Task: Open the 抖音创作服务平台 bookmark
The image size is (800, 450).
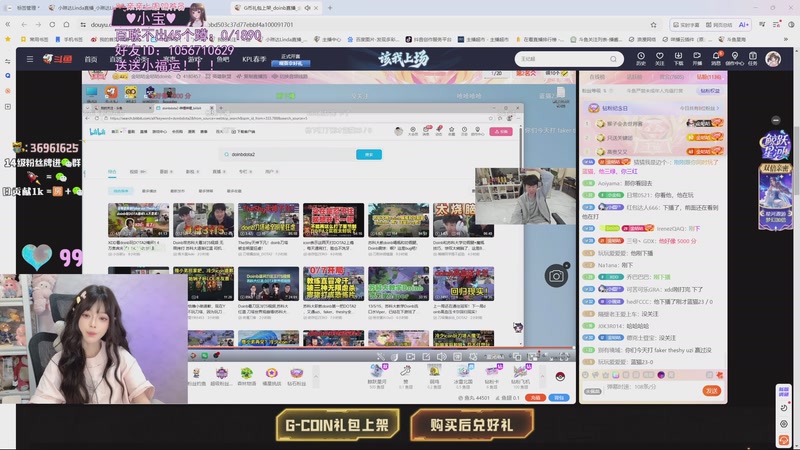Action: [x=429, y=39]
